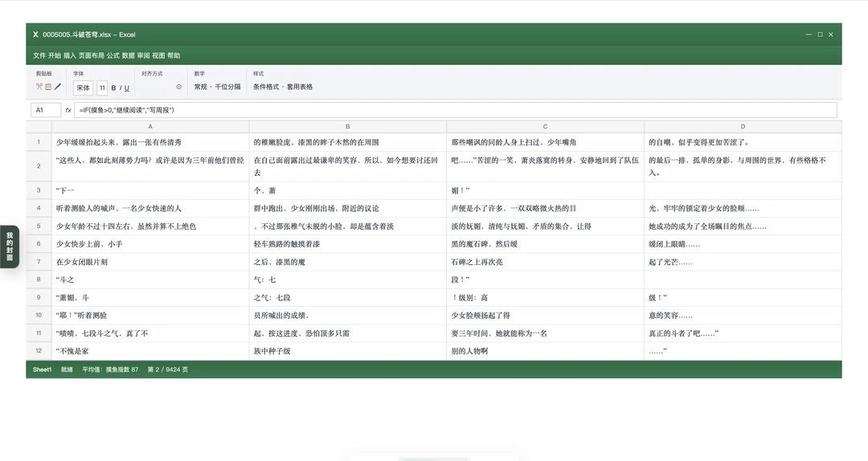868x461 pixels.
Task: Click the formula bar input
Action: [455, 110]
